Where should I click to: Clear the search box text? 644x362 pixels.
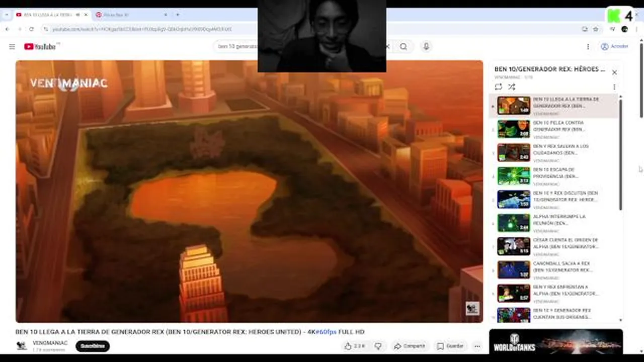coord(387,47)
